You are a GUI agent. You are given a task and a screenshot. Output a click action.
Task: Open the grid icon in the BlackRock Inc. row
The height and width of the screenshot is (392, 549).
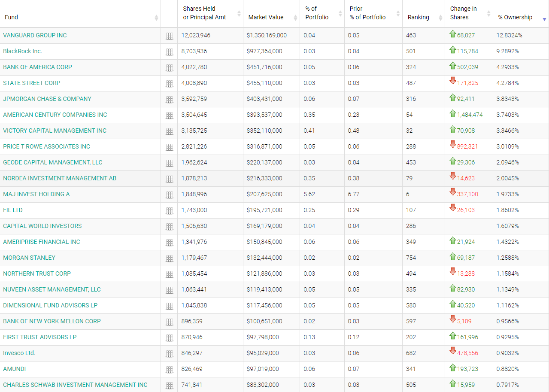170,52
